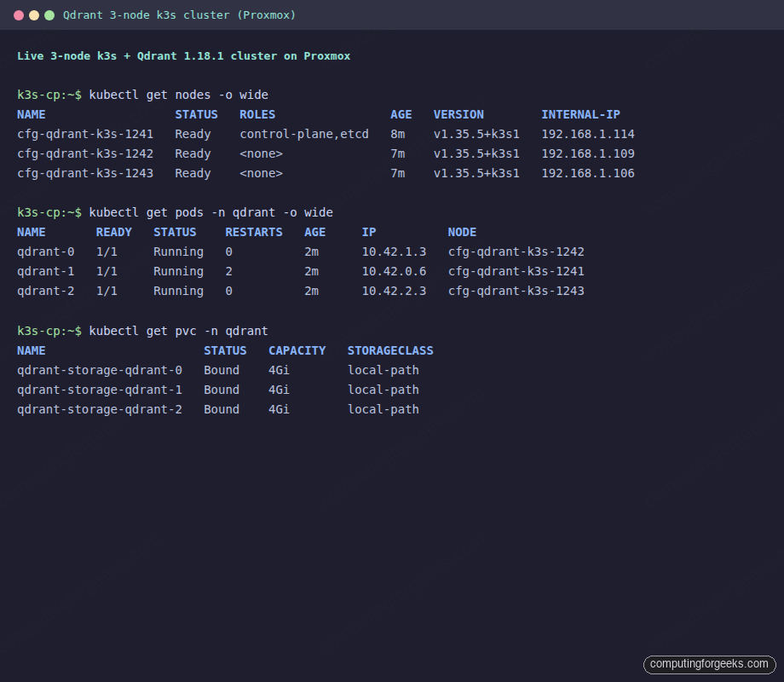Click local-path of qdrant-storage-qdrant-2
784x682 pixels.
click(383, 409)
